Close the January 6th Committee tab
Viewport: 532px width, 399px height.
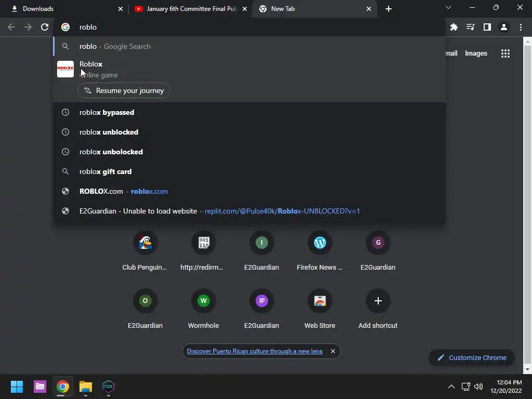pyautogui.click(x=245, y=9)
